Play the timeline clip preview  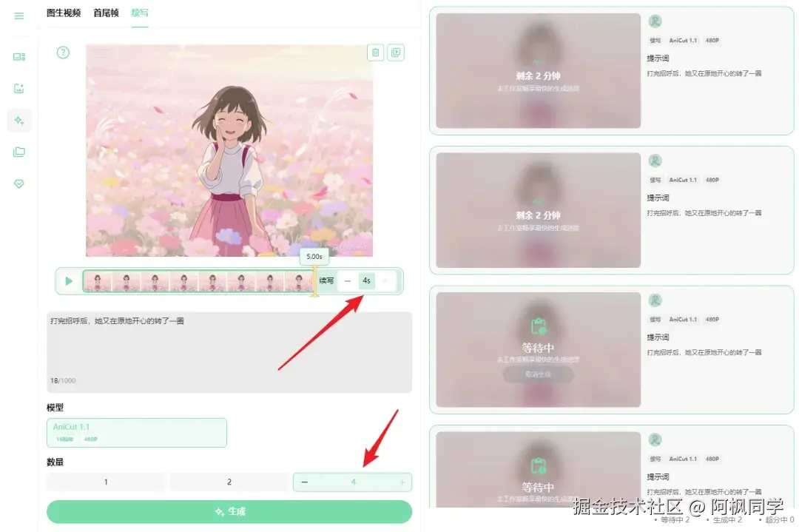point(69,280)
